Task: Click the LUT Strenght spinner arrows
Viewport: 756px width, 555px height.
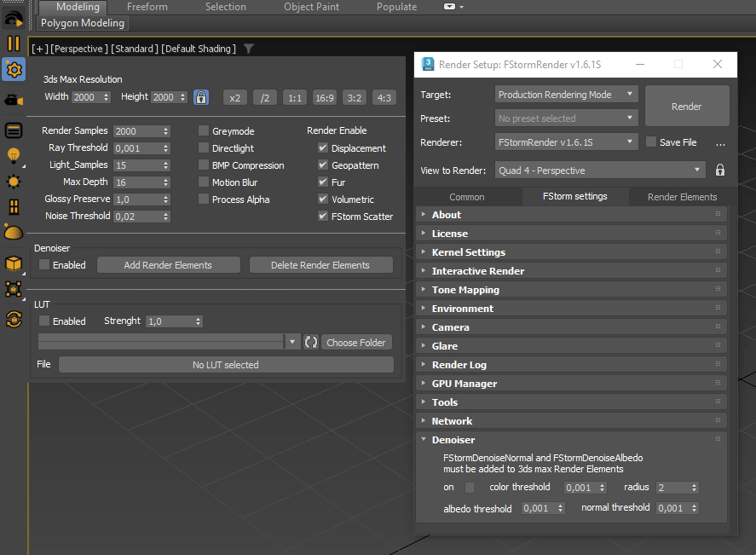Action: pyautogui.click(x=198, y=321)
